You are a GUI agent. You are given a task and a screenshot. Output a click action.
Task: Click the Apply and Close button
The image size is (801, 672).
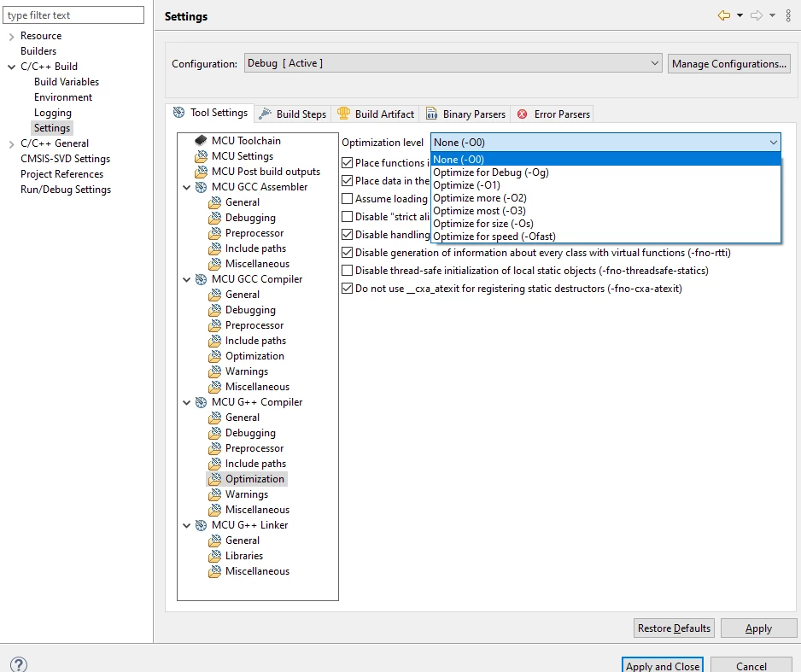663,665
